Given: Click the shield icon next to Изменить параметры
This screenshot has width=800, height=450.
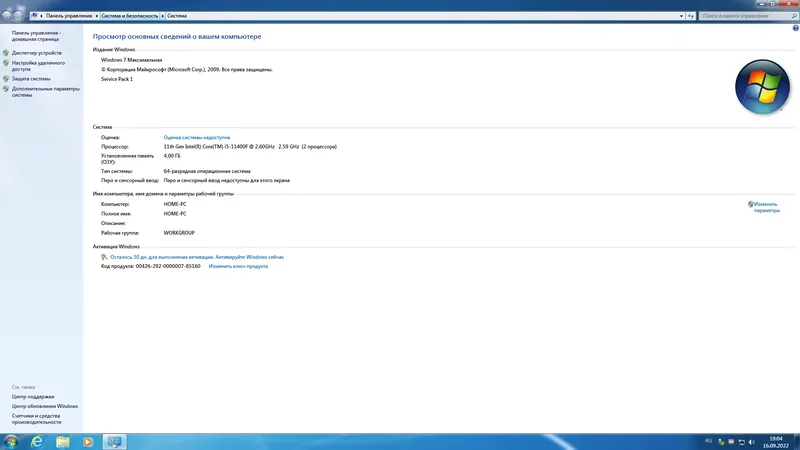Looking at the screenshot, I should coord(751,204).
